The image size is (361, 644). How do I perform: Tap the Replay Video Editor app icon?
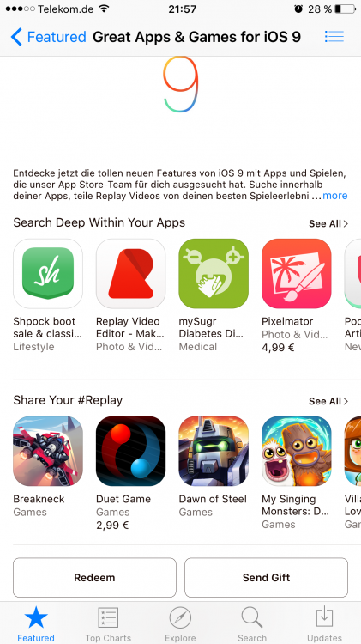click(131, 274)
